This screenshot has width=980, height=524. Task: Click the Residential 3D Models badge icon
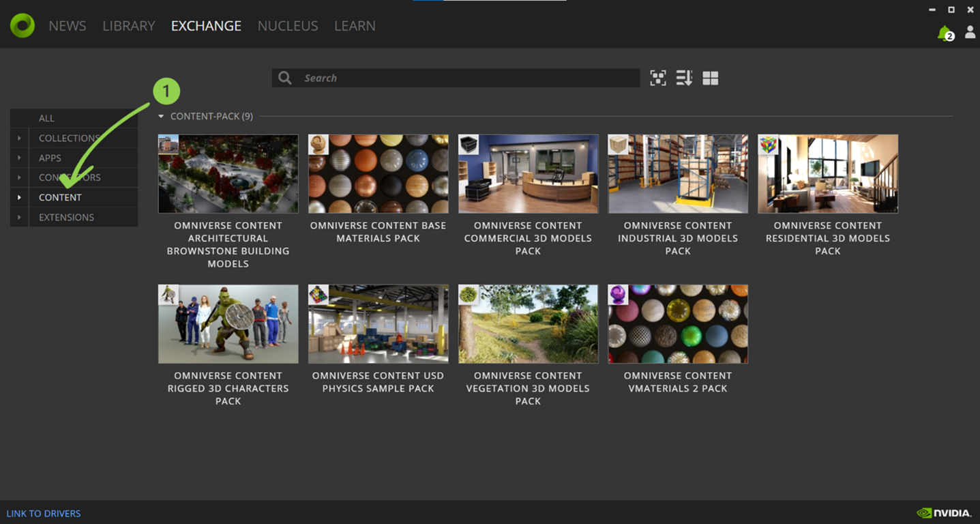pos(769,145)
